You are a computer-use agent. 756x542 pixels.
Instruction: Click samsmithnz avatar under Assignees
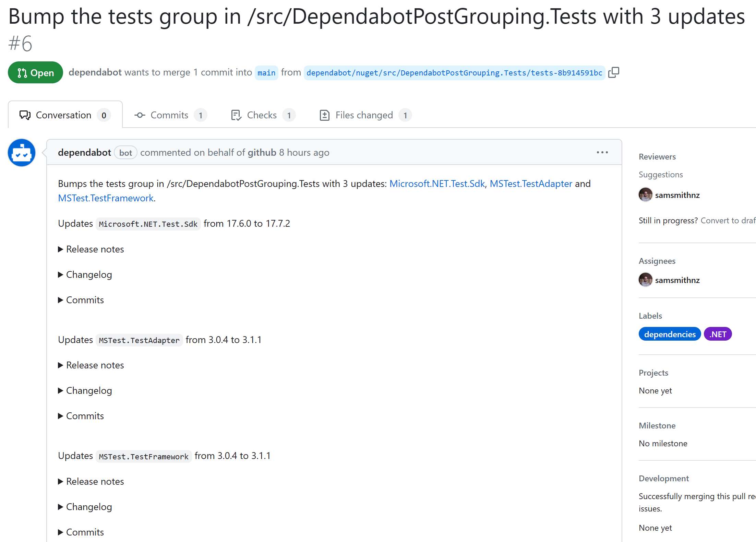pyautogui.click(x=645, y=280)
